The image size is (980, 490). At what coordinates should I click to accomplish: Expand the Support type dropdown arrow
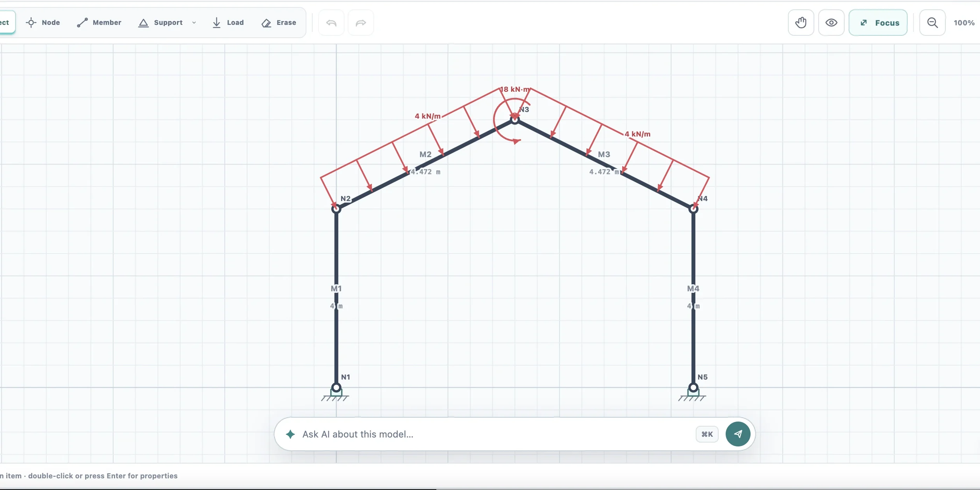click(x=194, y=23)
